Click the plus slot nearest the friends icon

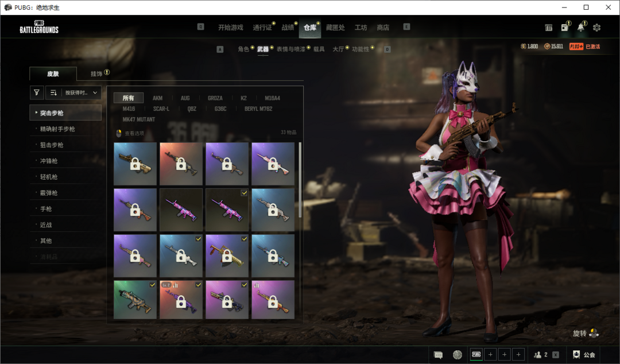pos(518,354)
